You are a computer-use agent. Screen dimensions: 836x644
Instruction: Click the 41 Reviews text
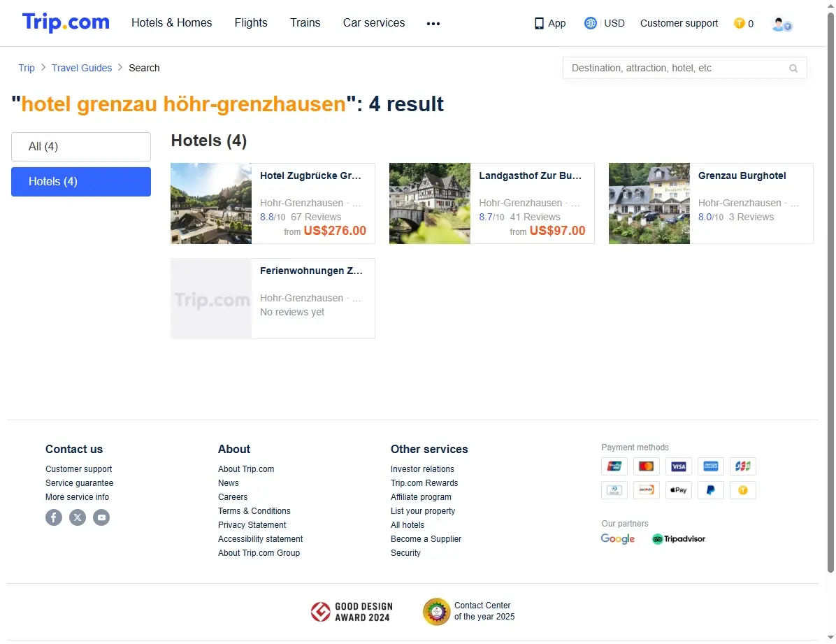point(535,217)
